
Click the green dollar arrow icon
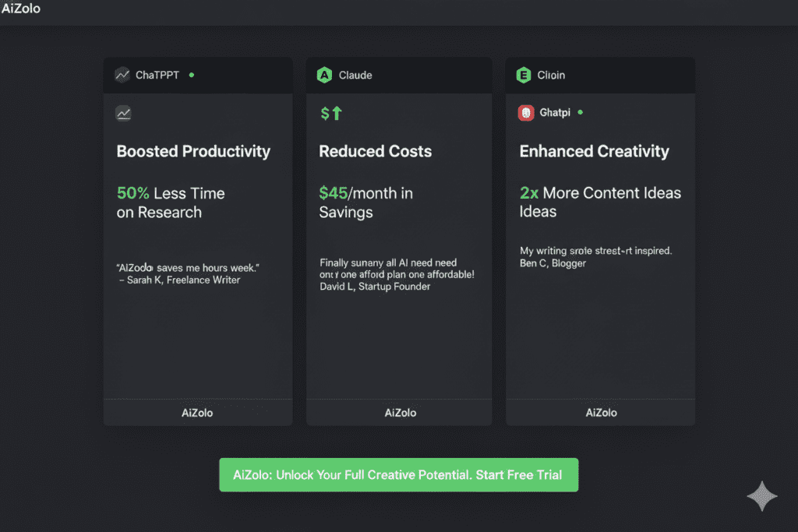[x=331, y=114]
